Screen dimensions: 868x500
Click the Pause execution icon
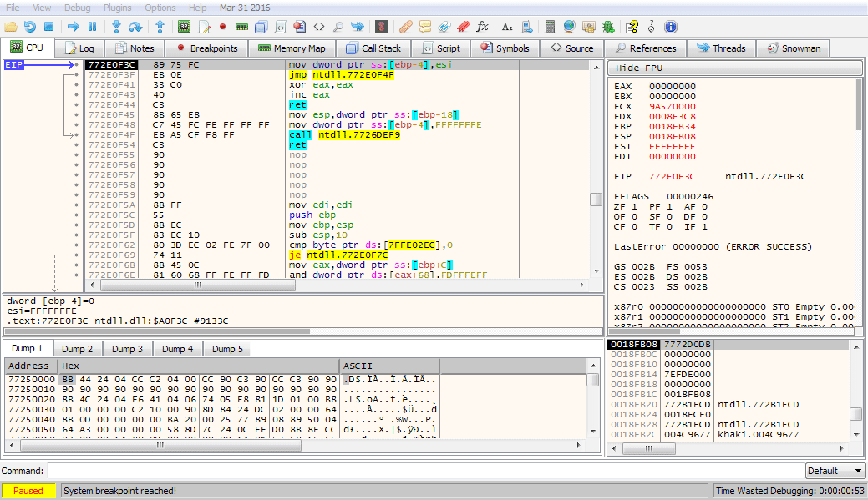coord(92,27)
